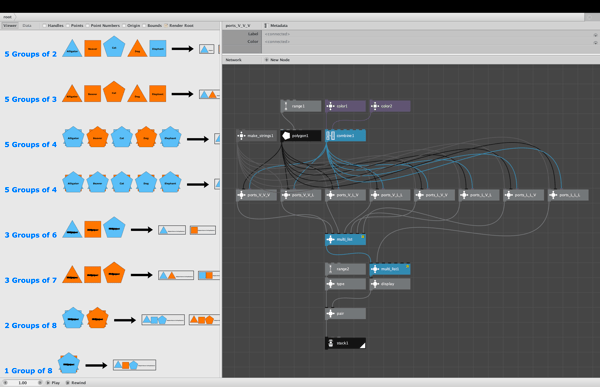Viewport: 600px width, 387px height.
Task: Toggle the Render Root checkbox
Action: pyautogui.click(x=166, y=26)
